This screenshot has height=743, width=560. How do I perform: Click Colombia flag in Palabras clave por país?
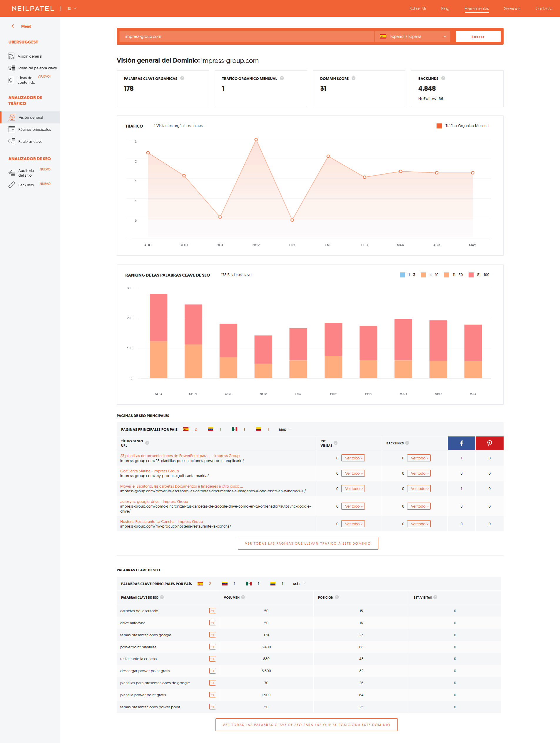(273, 583)
